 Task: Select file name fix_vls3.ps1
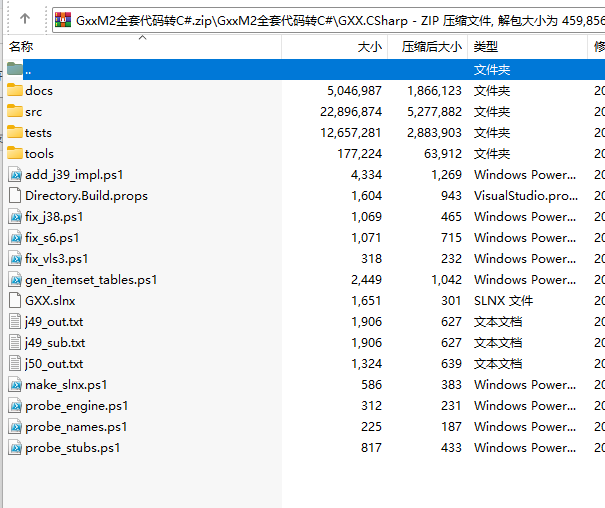coord(56,259)
